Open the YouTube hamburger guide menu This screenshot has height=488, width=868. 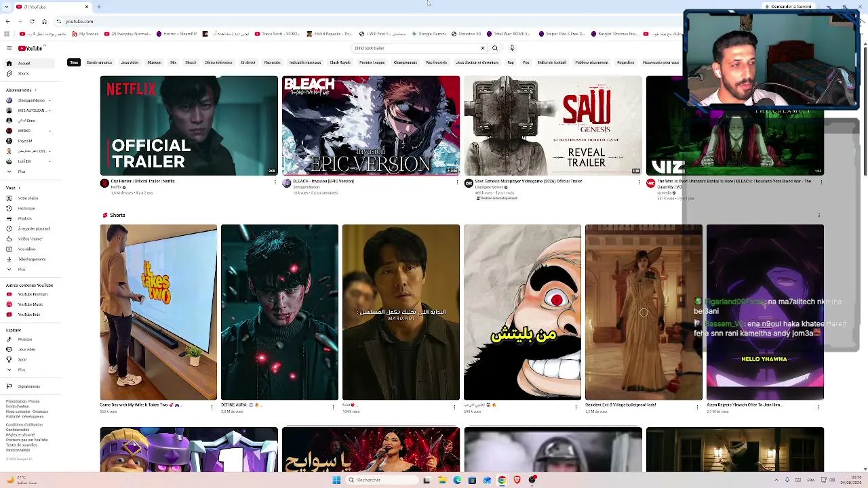[x=9, y=48]
